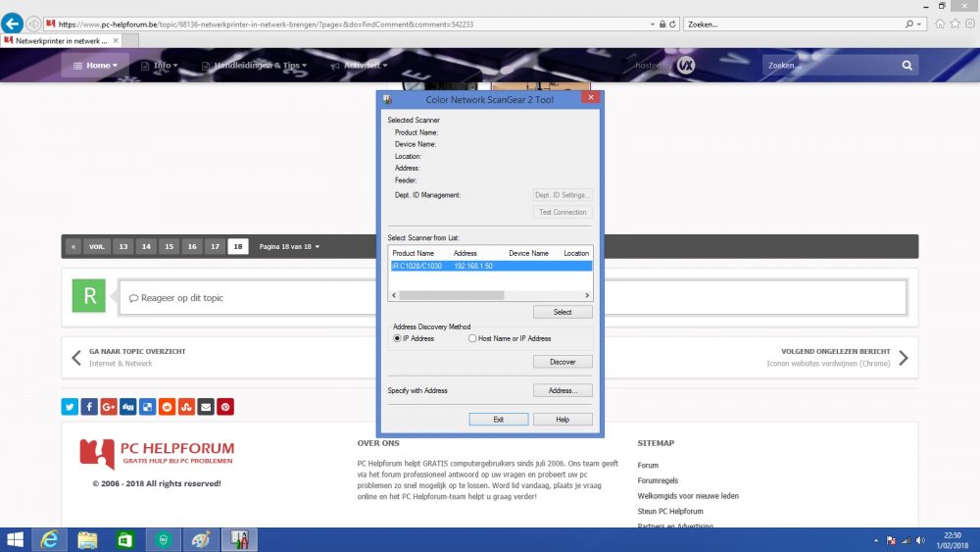980x552 pixels.
Task: Share topic on Digg
Action: point(127,407)
